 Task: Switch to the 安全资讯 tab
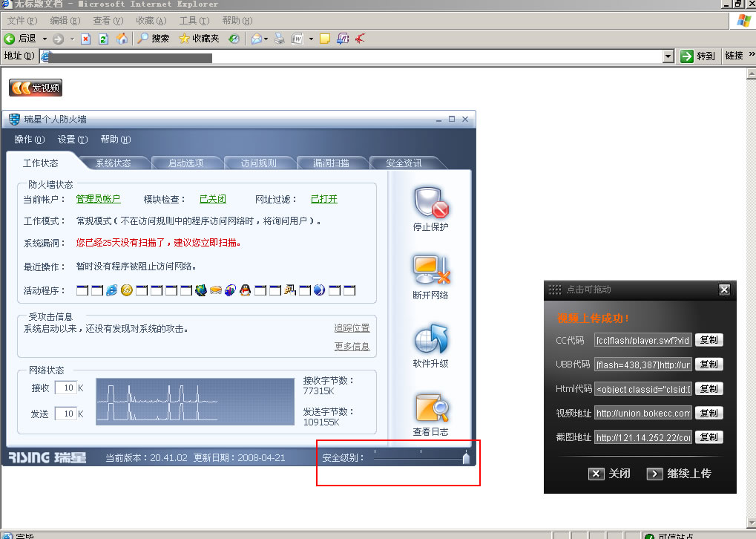coord(404,163)
